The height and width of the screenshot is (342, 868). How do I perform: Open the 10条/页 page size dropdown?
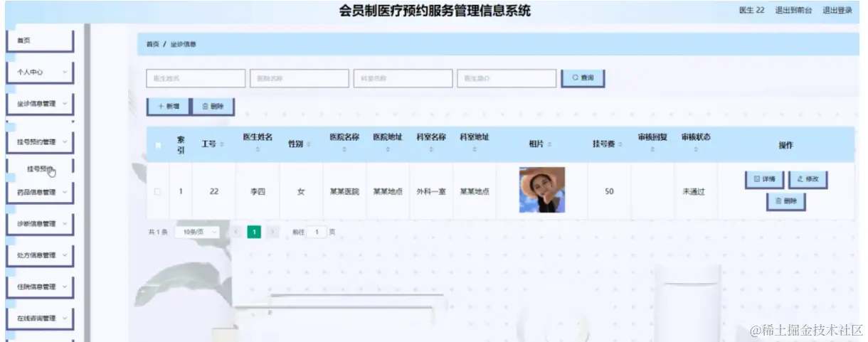[x=197, y=232]
